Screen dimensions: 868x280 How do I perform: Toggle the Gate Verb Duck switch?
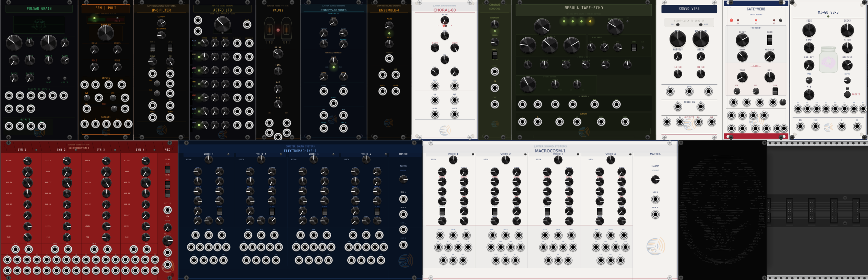(x=775, y=91)
